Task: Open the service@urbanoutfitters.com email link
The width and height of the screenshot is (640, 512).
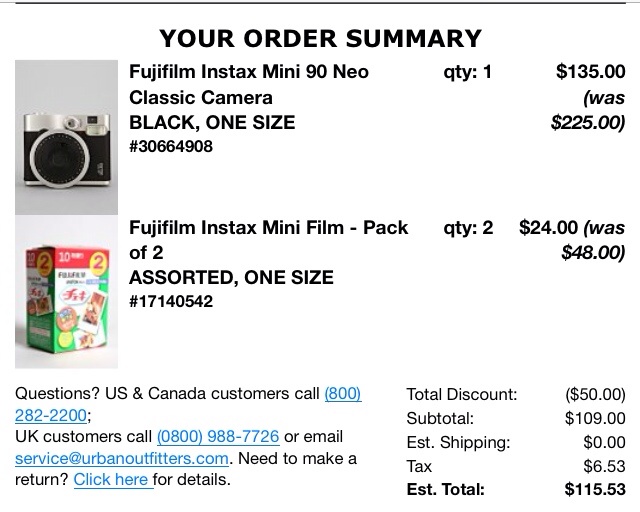Action: click(x=122, y=459)
